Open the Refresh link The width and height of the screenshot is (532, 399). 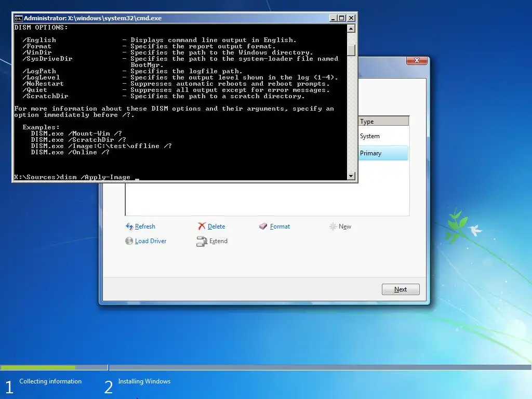pos(145,227)
